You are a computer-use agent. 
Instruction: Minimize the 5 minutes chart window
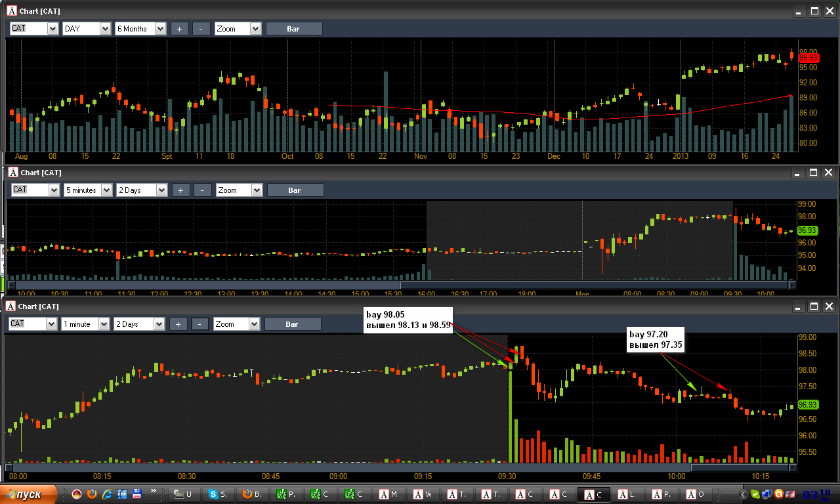(798, 173)
